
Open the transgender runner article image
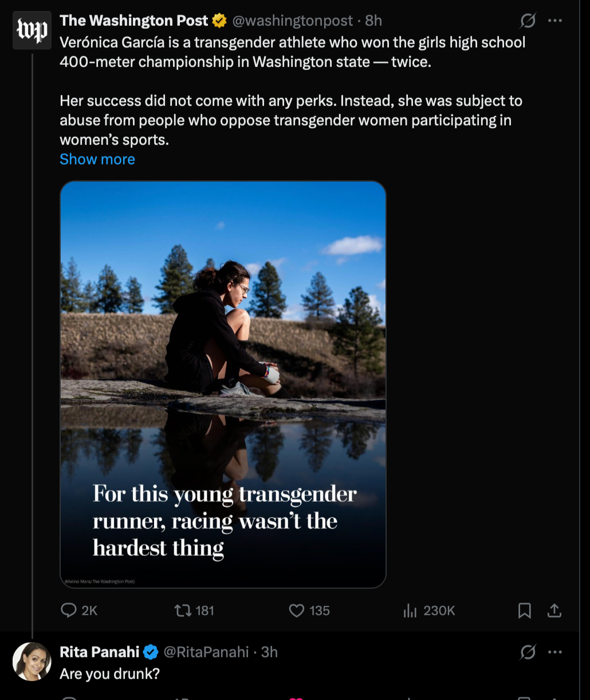(223, 384)
